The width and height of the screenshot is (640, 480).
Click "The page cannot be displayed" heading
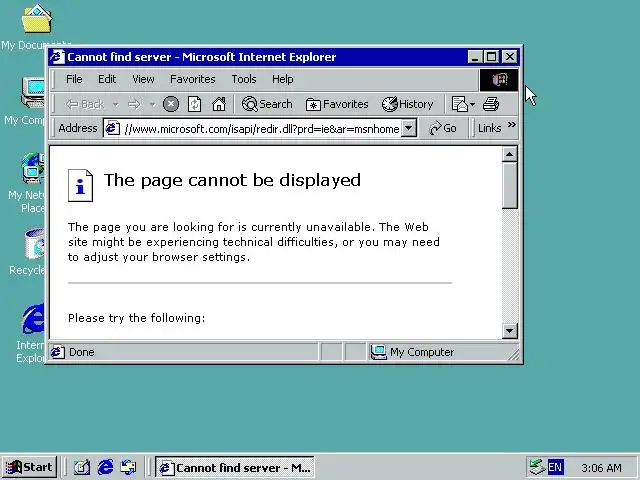tap(232, 180)
